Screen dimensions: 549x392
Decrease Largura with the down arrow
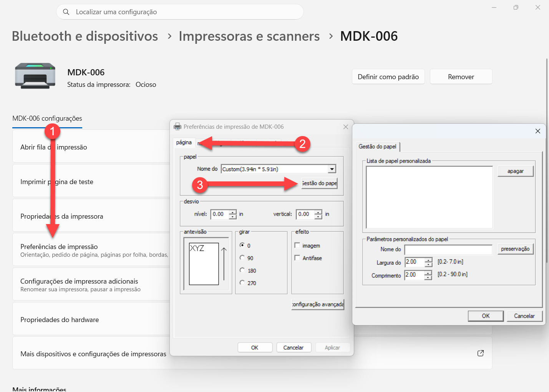click(428, 265)
